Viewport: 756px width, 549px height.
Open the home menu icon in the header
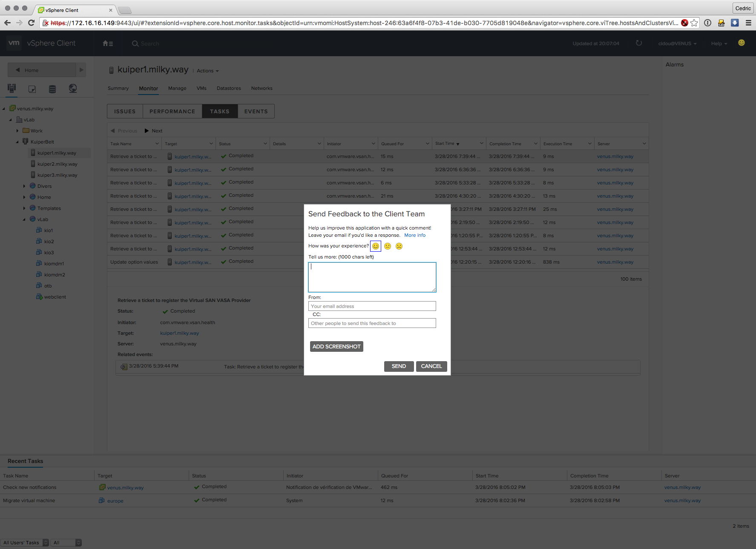108,43
